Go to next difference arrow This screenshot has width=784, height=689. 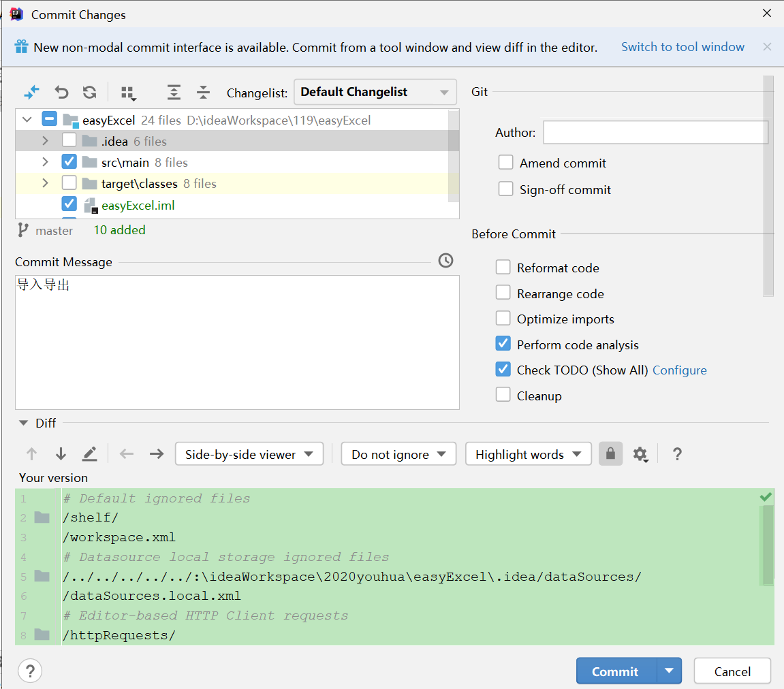61,453
